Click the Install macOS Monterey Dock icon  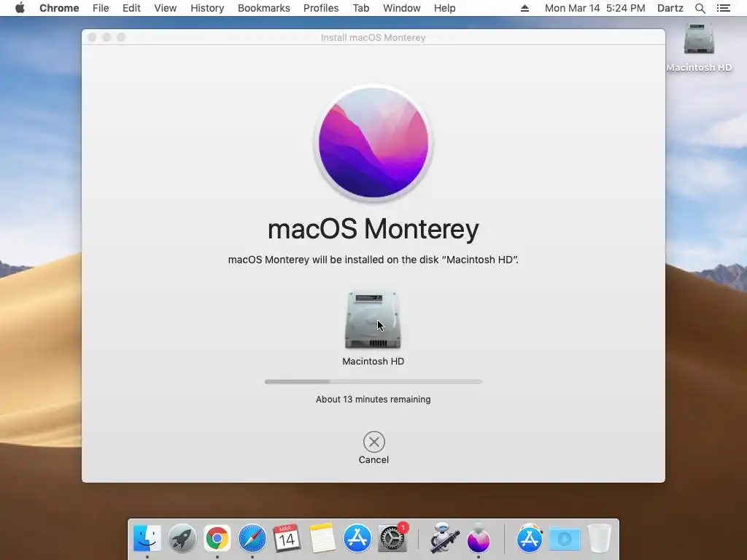tap(479, 539)
